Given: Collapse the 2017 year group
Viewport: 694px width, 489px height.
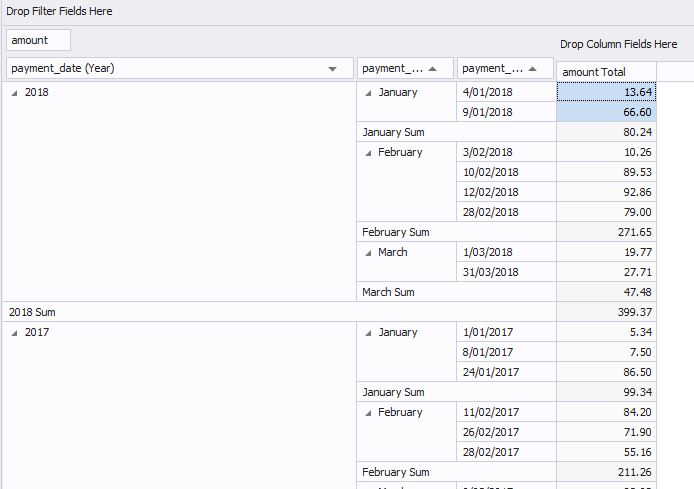Looking at the screenshot, I should tap(14, 332).
